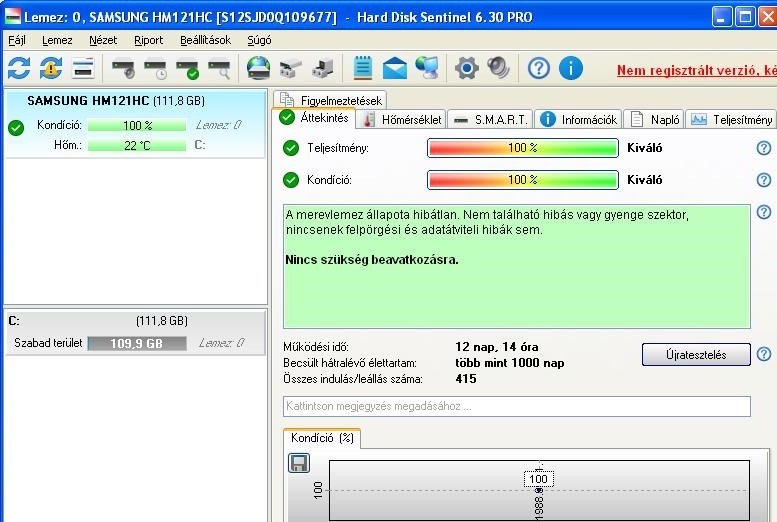Click the '12 nap, 14 óra' value
Image resolution: width=777 pixels, height=522 pixels.
497,347
